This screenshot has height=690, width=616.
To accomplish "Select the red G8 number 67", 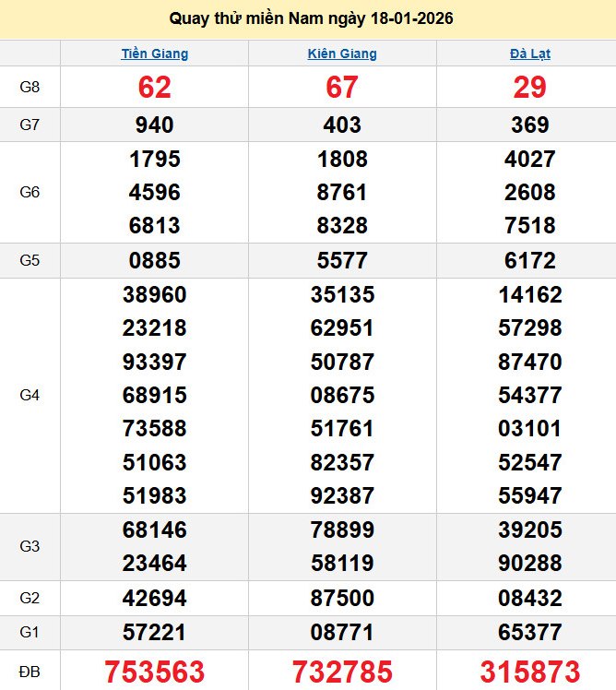I will pos(341,88).
